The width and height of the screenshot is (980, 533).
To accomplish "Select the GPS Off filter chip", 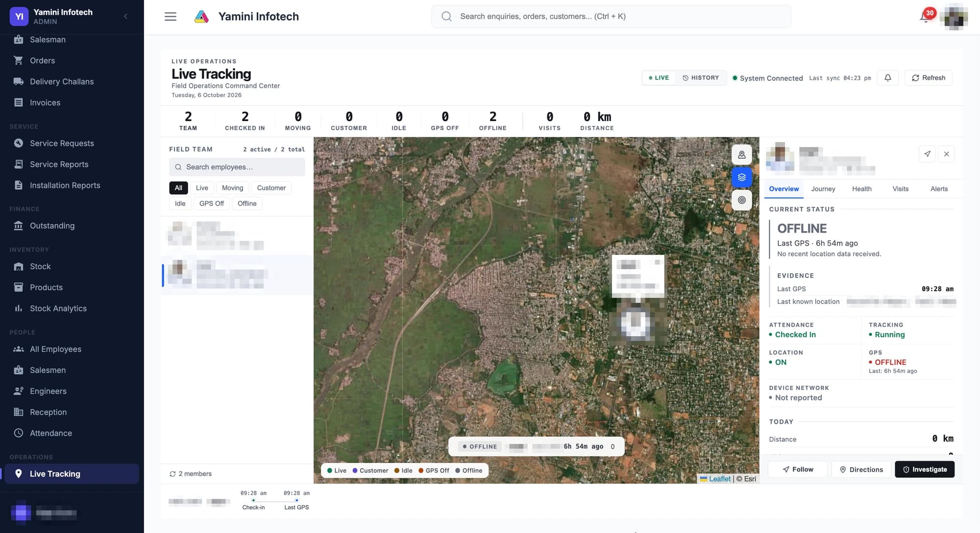I will (x=211, y=203).
